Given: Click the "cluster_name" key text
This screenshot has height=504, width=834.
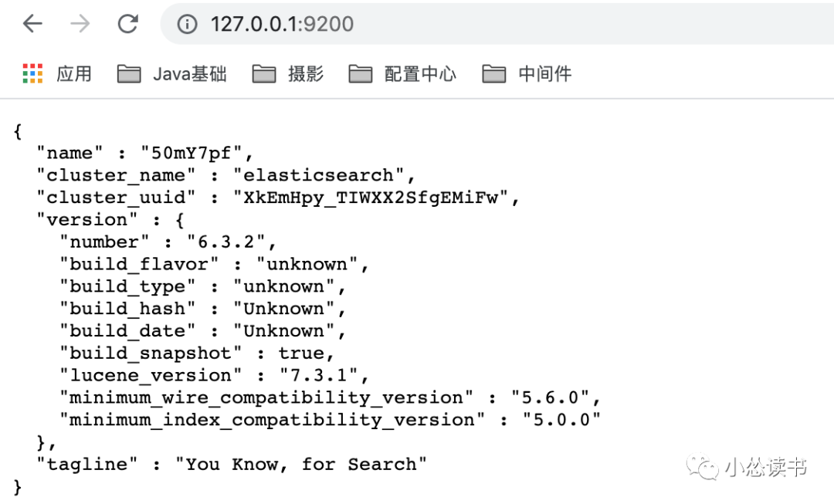Looking at the screenshot, I should pyautogui.click(x=116, y=175).
